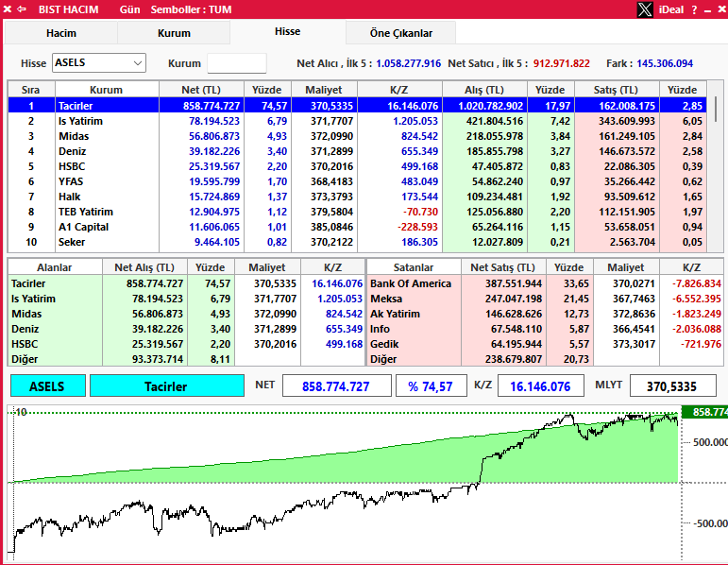Screen dimensions: 728x565
Task: Click TEB Yatirim K/Z value -70.730
Action: click(420, 212)
